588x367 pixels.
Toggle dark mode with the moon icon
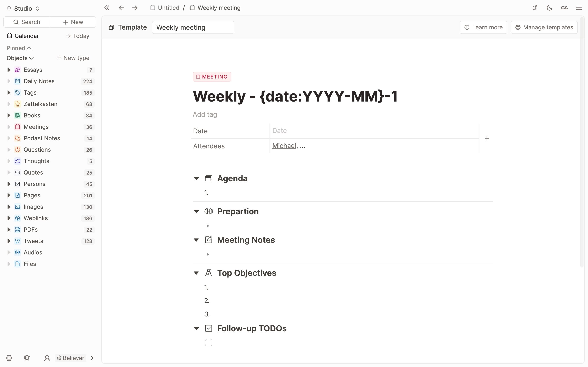tap(550, 8)
